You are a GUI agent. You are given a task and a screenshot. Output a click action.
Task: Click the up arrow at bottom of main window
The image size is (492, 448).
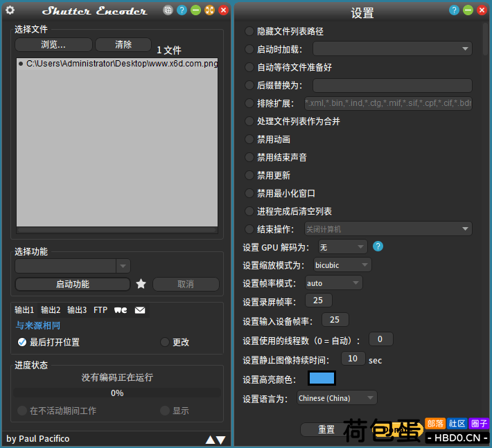[210, 440]
